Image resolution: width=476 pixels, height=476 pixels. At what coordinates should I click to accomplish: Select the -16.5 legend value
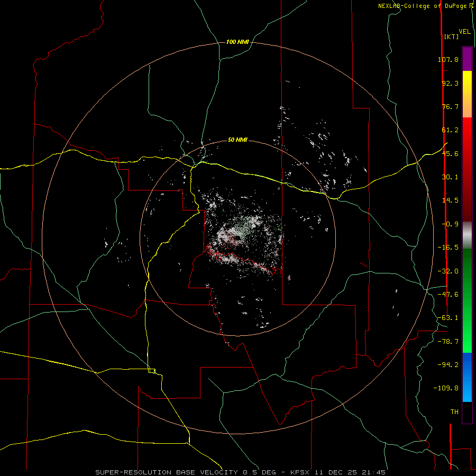pyautogui.click(x=448, y=247)
